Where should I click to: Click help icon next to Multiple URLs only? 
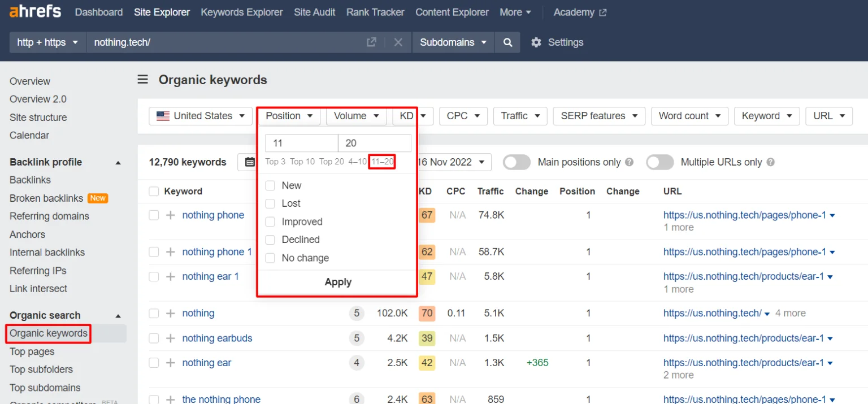click(x=770, y=162)
